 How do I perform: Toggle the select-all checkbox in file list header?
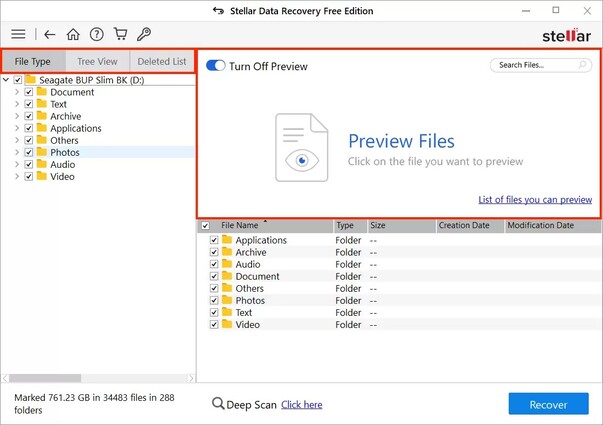(206, 226)
